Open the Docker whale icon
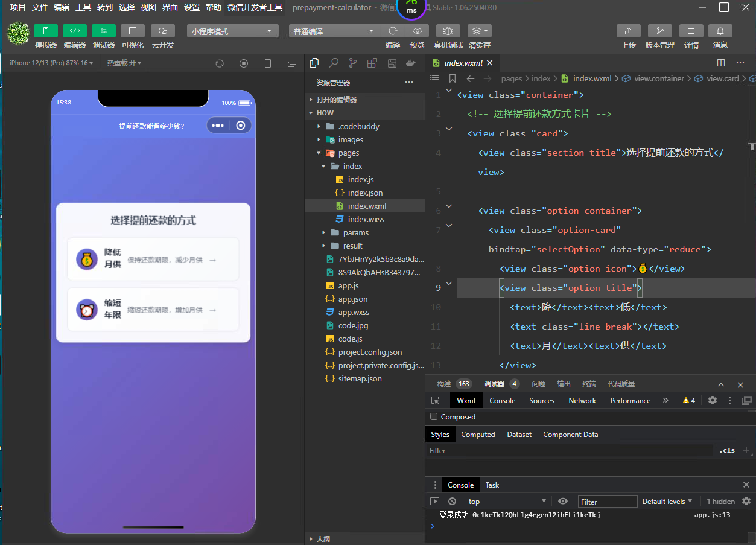Viewport: 756px width, 545px height. pos(411,63)
